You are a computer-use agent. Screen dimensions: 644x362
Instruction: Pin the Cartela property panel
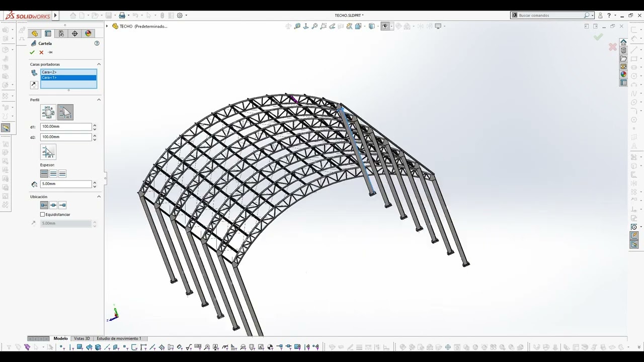[x=50, y=52]
